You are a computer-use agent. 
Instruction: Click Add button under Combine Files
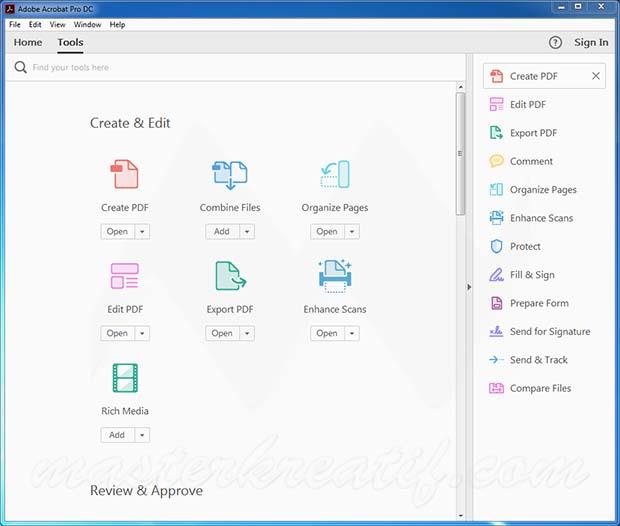(x=222, y=231)
